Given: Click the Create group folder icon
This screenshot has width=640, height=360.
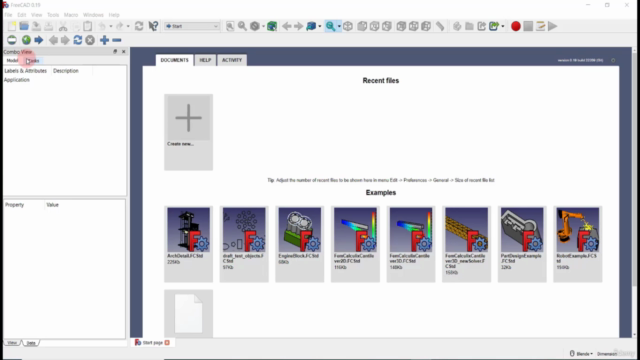Looking at the screenshot, I should click(x=469, y=26).
